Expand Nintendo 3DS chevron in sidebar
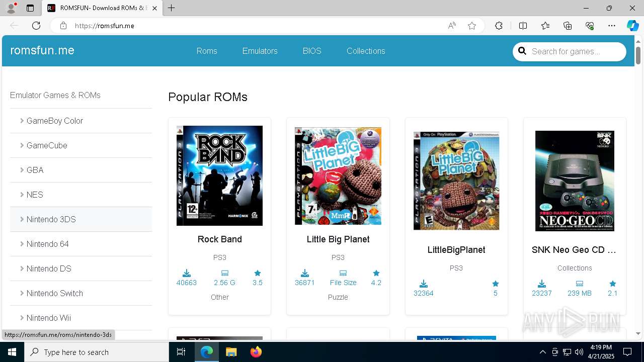The height and width of the screenshot is (362, 644). [x=22, y=219]
